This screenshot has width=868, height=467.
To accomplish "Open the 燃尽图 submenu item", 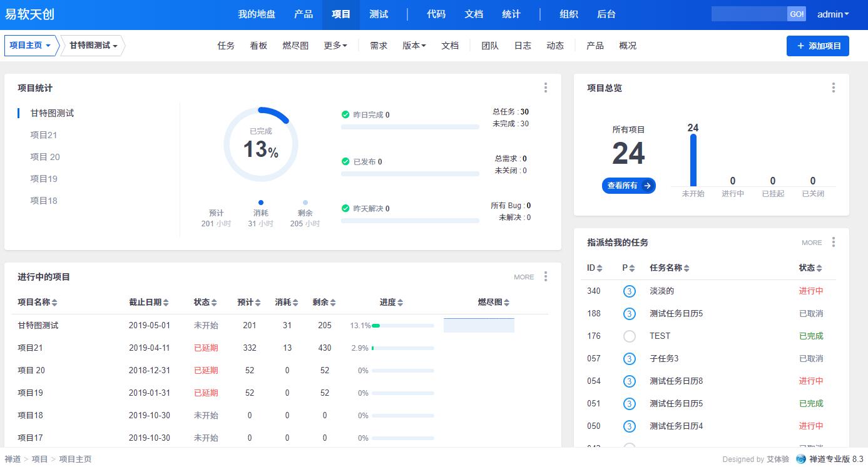I will click(295, 46).
